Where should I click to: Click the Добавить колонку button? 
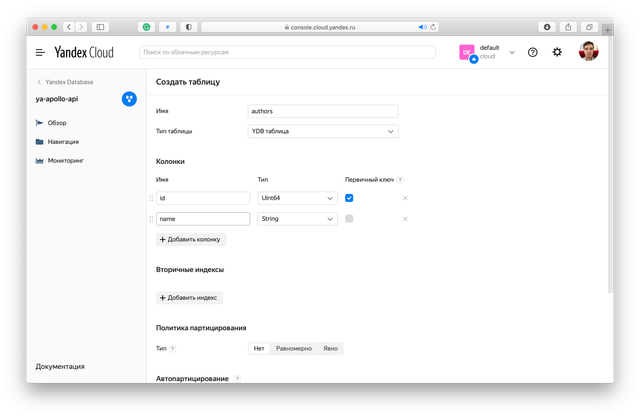coord(191,239)
